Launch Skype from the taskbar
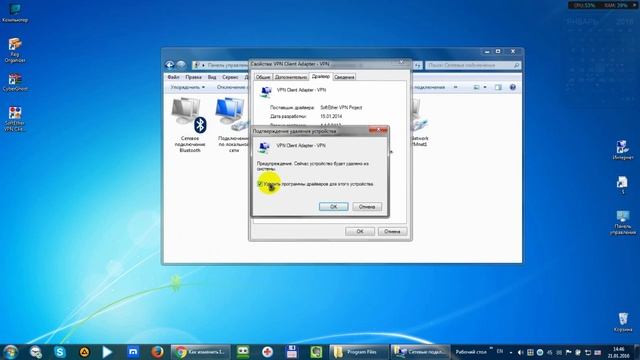The width and height of the screenshot is (640, 360). (x=60, y=352)
